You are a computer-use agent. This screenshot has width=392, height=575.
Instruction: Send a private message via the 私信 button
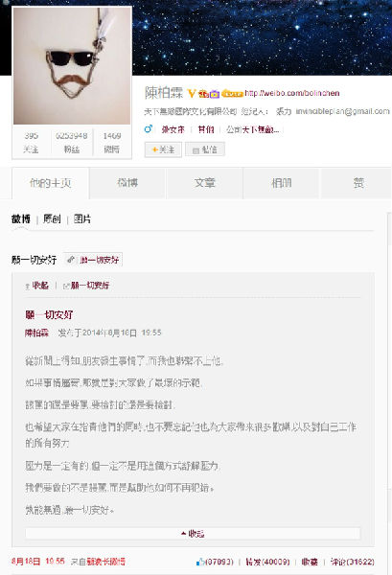click(205, 149)
